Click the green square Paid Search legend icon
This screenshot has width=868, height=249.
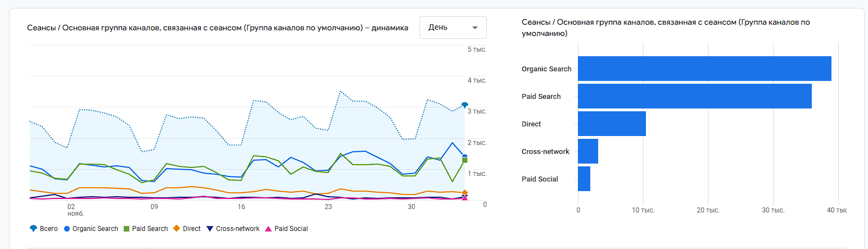point(126,229)
